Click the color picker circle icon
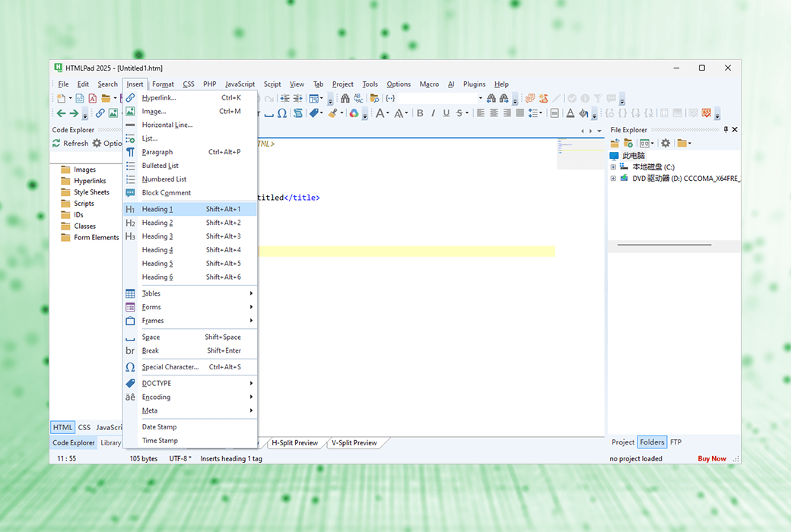This screenshot has width=791, height=532. coord(354,113)
